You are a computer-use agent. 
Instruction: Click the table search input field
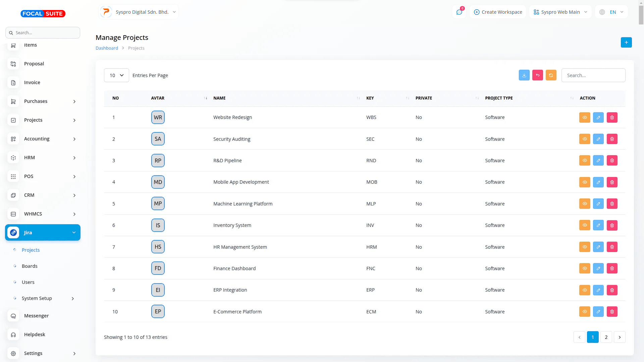593,75
